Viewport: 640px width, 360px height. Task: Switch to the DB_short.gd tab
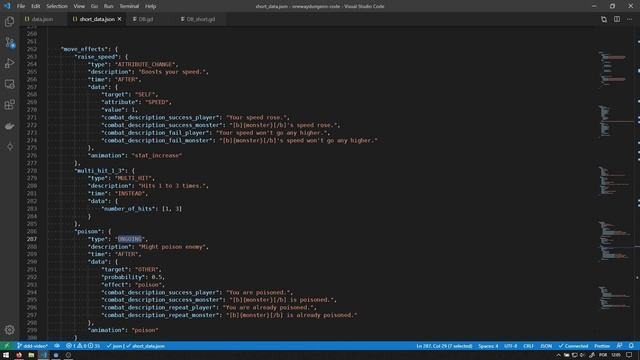[x=201, y=19]
